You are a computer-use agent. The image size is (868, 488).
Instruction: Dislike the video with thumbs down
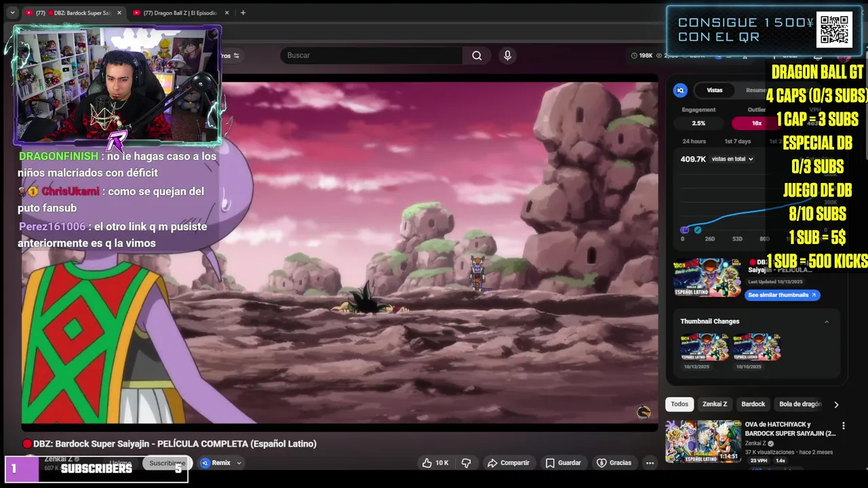coord(466,463)
